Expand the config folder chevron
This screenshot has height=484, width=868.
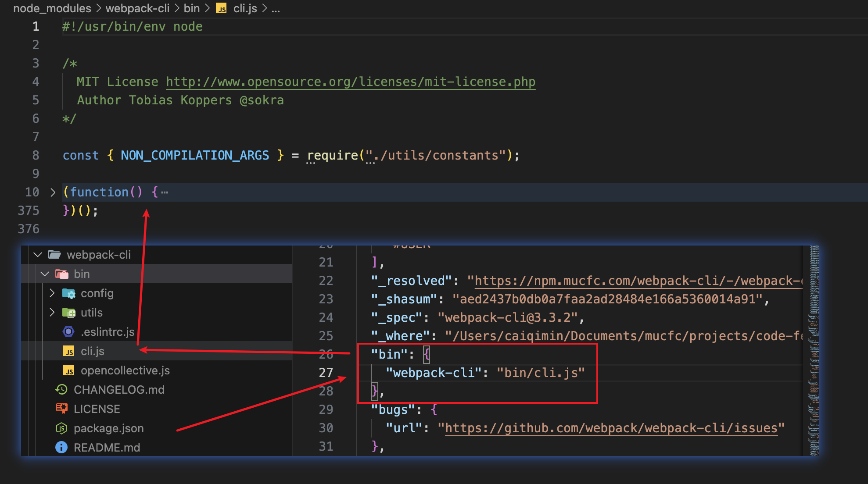[52, 293]
